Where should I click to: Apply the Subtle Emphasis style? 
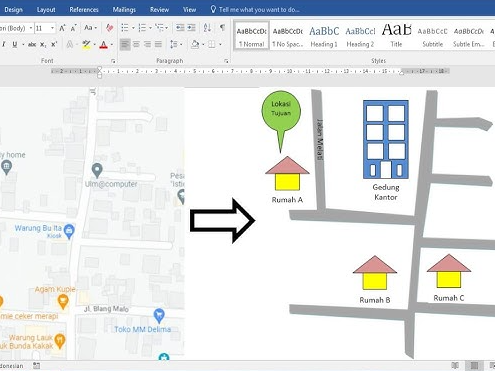(468, 36)
